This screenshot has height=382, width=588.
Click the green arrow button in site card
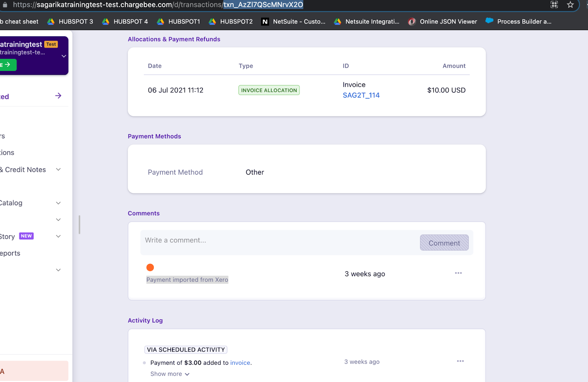pyautogui.click(x=7, y=65)
